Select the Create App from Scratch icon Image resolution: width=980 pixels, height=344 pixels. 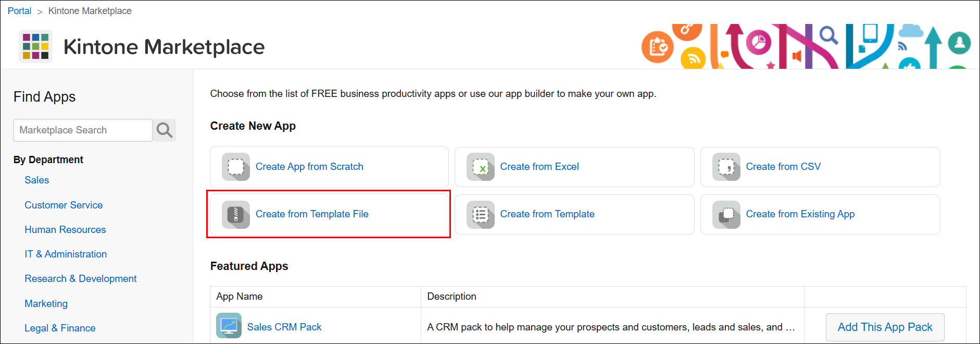pyautogui.click(x=235, y=167)
